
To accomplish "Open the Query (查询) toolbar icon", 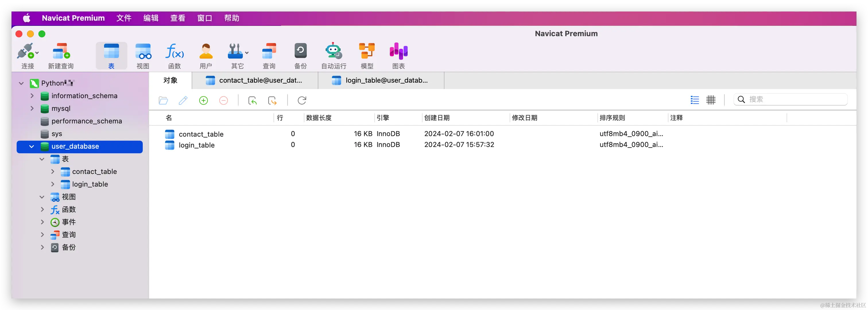I will (269, 51).
